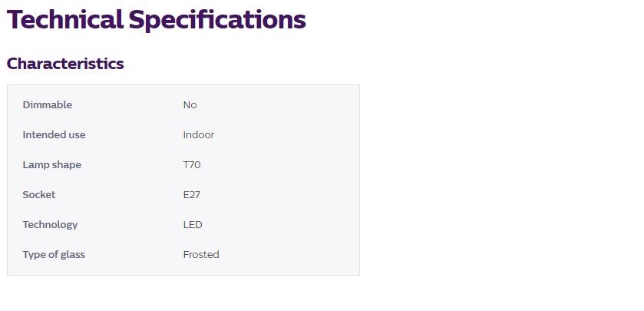
Task: Click the word "shape" after Lamp
Action: (x=66, y=165)
